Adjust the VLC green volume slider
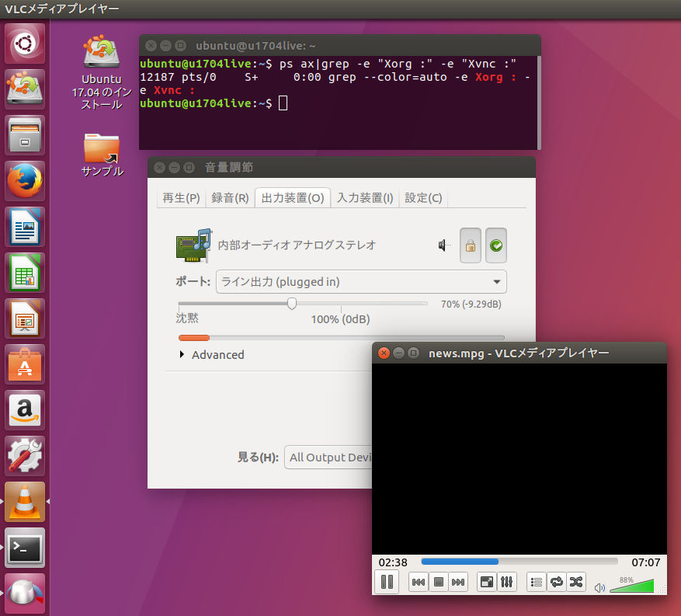 point(632,585)
